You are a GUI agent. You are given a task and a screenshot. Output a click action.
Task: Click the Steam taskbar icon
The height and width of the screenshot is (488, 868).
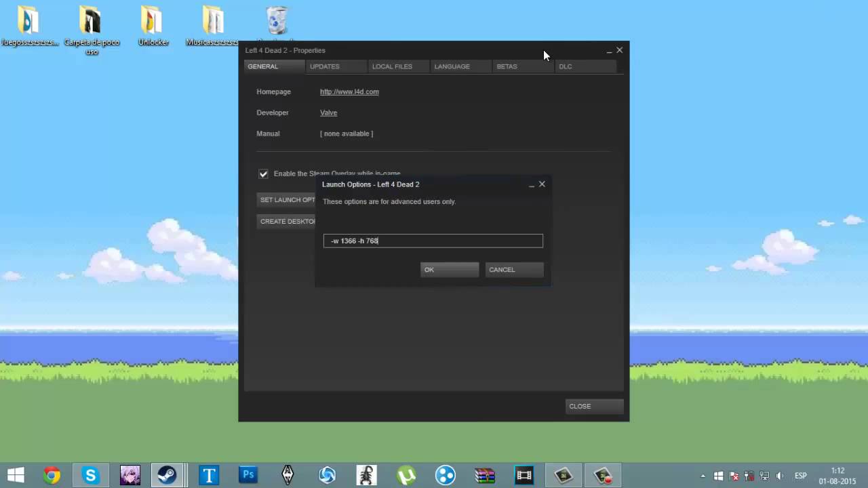(167, 475)
